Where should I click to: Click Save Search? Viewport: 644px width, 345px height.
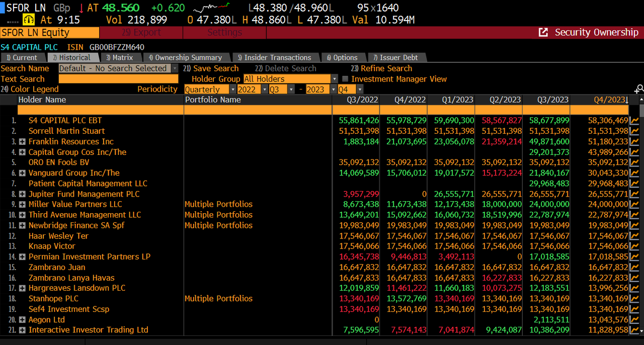click(x=211, y=68)
